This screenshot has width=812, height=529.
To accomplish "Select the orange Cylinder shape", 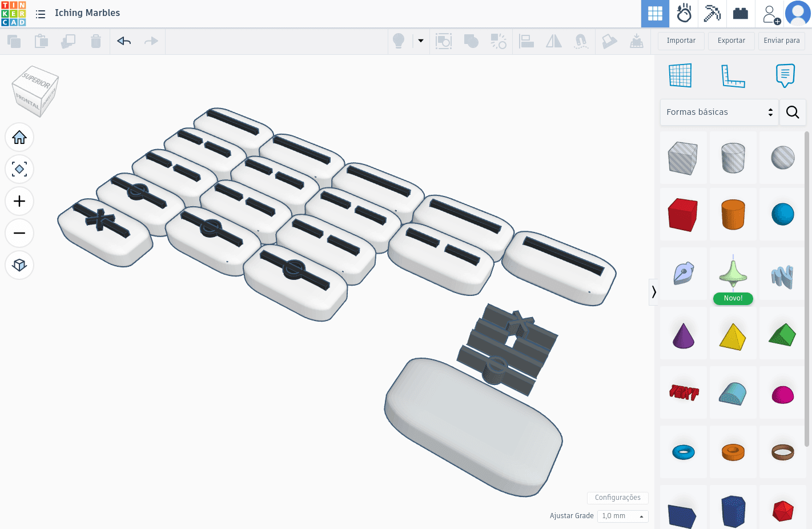I will tap(733, 214).
